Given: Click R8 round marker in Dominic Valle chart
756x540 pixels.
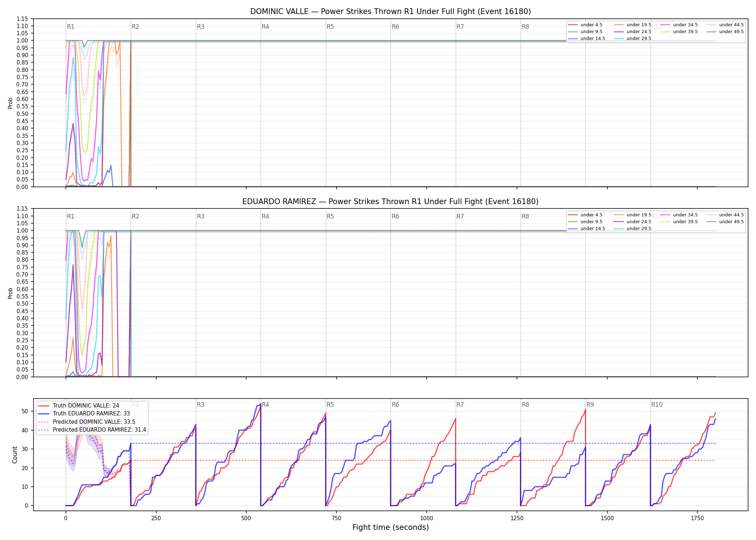Looking at the screenshot, I should [525, 27].
